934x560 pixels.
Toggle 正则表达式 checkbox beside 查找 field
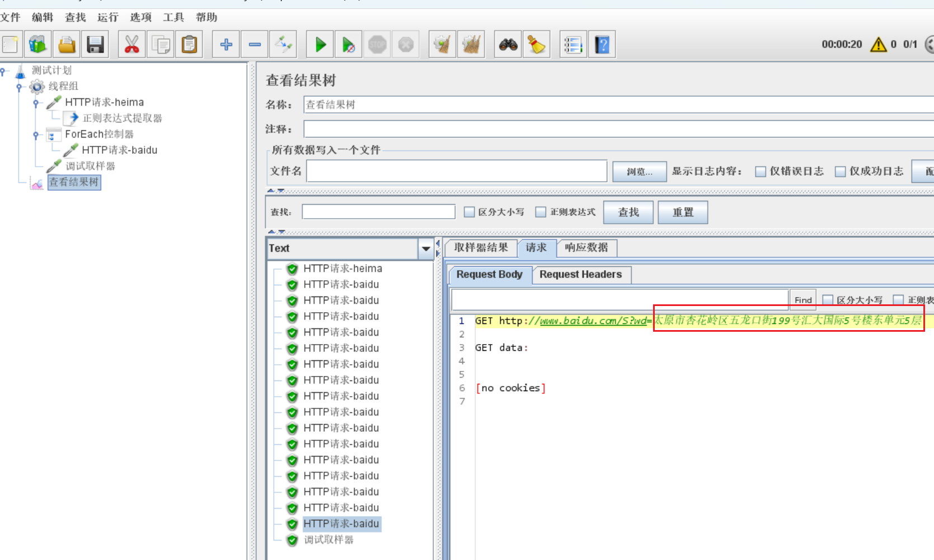[x=541, y=212]
